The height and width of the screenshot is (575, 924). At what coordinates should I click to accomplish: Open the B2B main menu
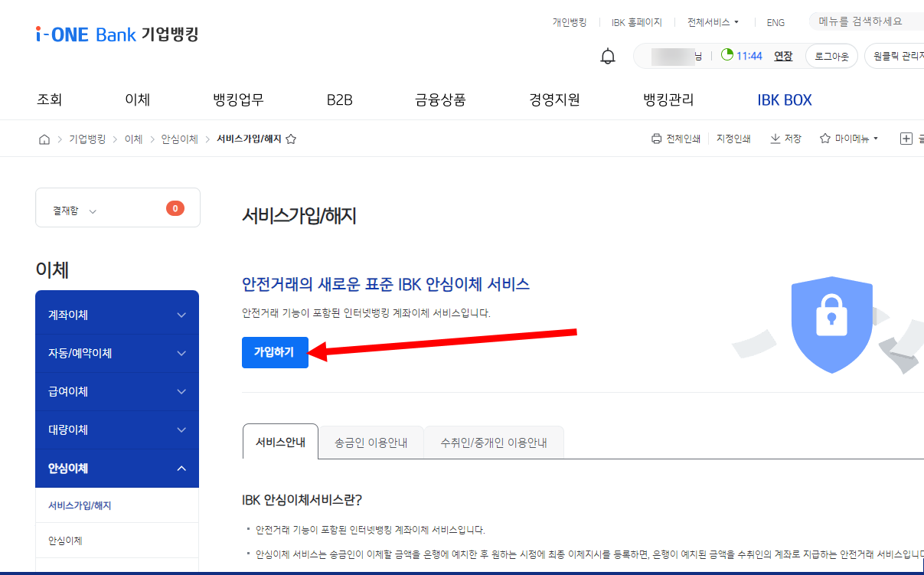click(x=339, y=100)
